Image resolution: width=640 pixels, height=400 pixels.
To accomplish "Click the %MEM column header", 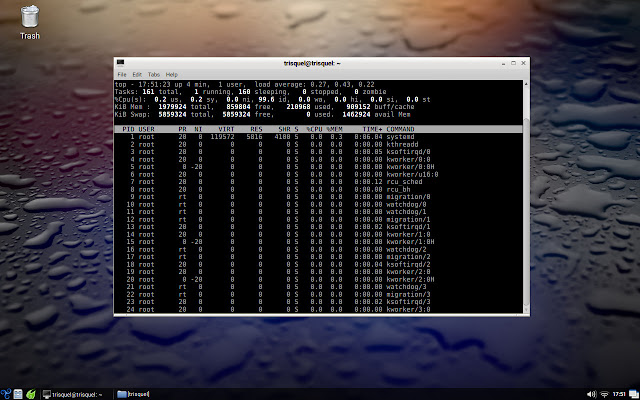I will pos(334,129).
